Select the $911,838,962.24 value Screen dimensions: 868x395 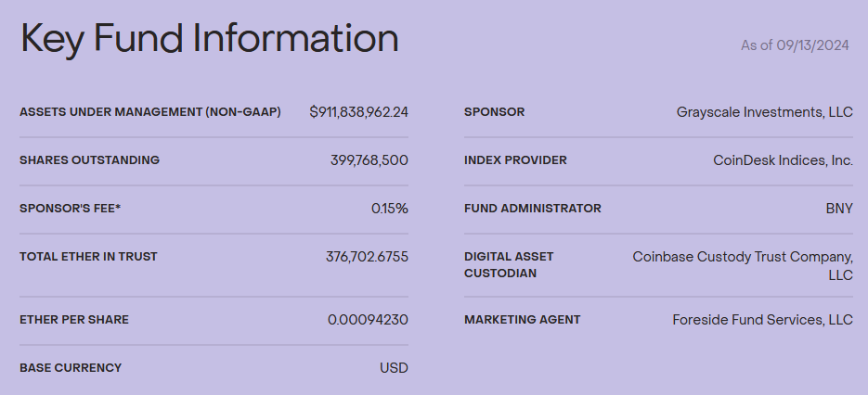(x=358, y=112)
